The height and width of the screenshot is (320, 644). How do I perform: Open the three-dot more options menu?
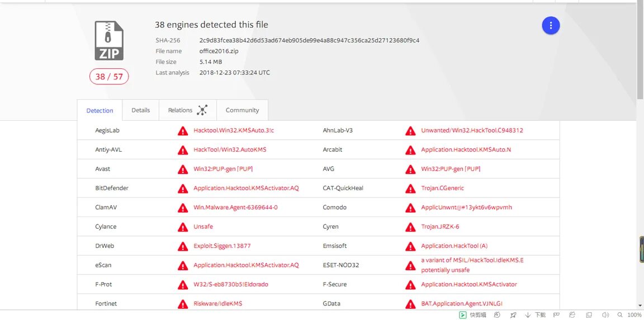point(551,25)
